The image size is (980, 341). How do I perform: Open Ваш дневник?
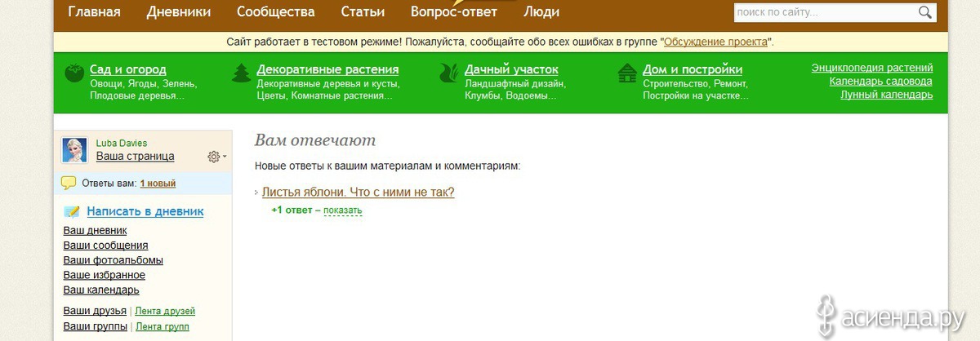pyautogui.click(x=96, y=231)
